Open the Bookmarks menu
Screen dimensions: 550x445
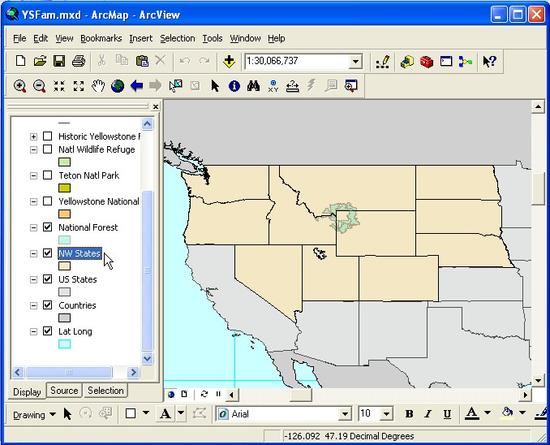[101, 38]
